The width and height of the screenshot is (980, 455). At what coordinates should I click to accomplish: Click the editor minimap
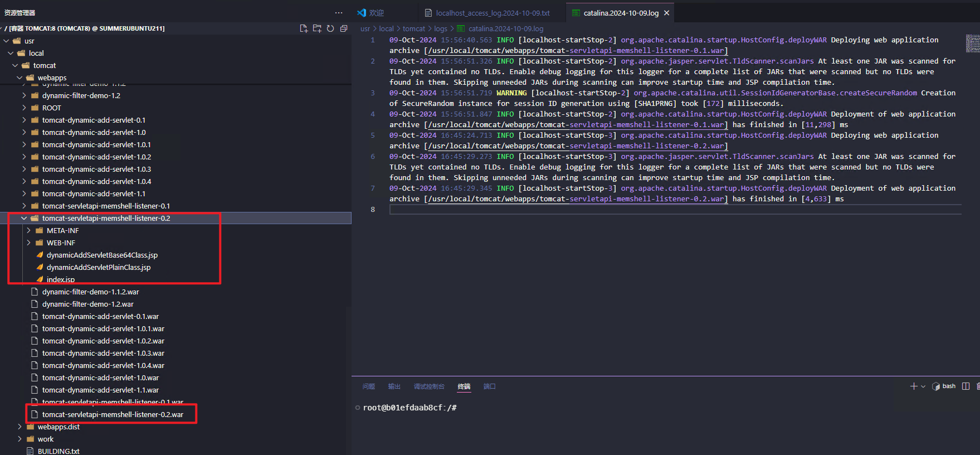(972, 43)
